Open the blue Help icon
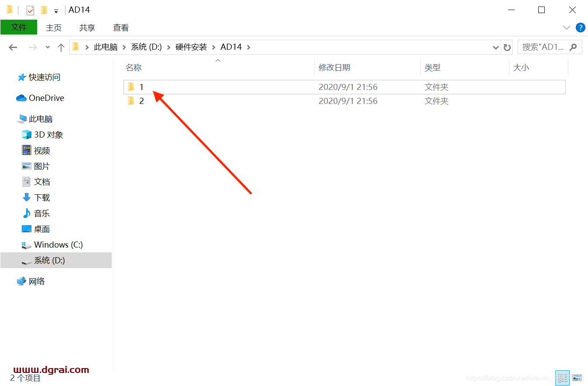Image resolution: width=588 pixels, height=386 pixels. point(580,28)
